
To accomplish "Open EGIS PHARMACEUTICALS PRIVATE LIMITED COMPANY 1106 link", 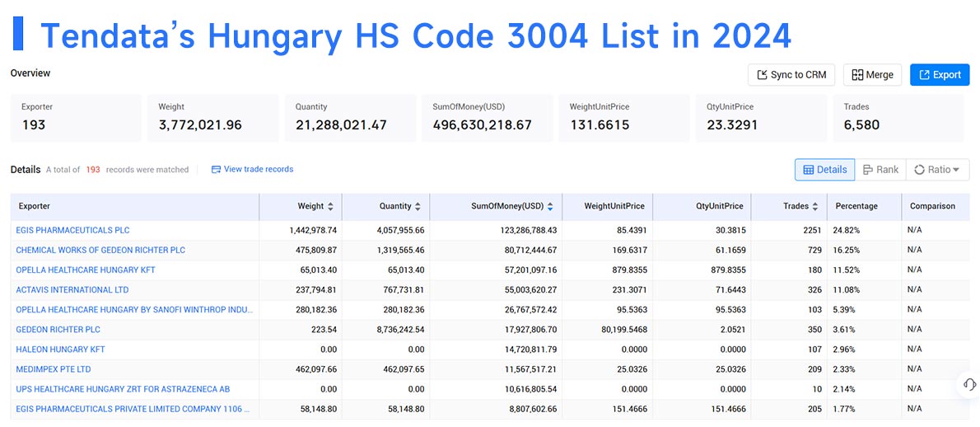I will coord(133,410).
